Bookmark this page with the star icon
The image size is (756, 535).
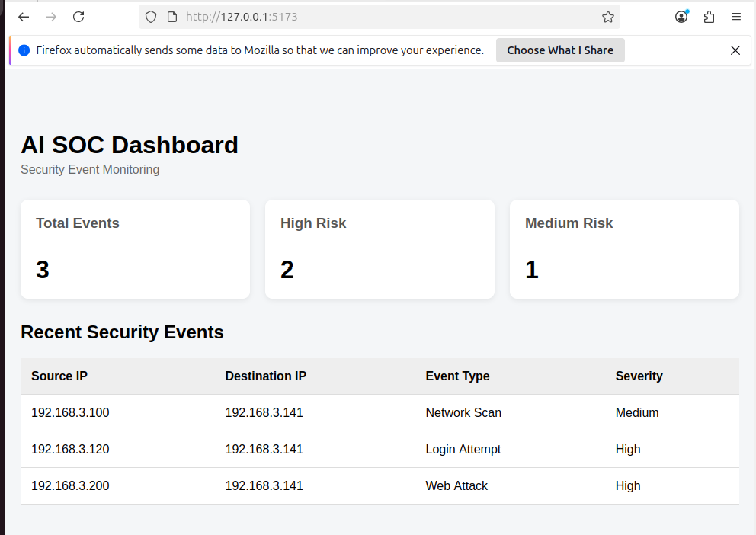pyautogui.click(x=608, y=17)
